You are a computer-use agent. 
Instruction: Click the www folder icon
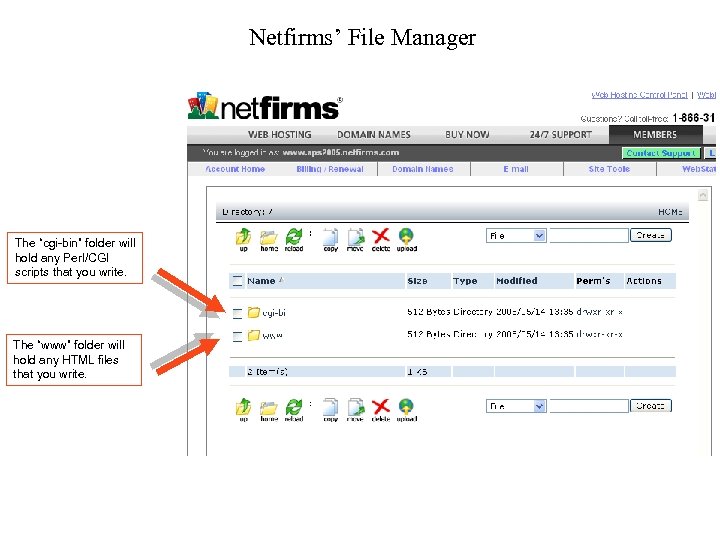253,335
